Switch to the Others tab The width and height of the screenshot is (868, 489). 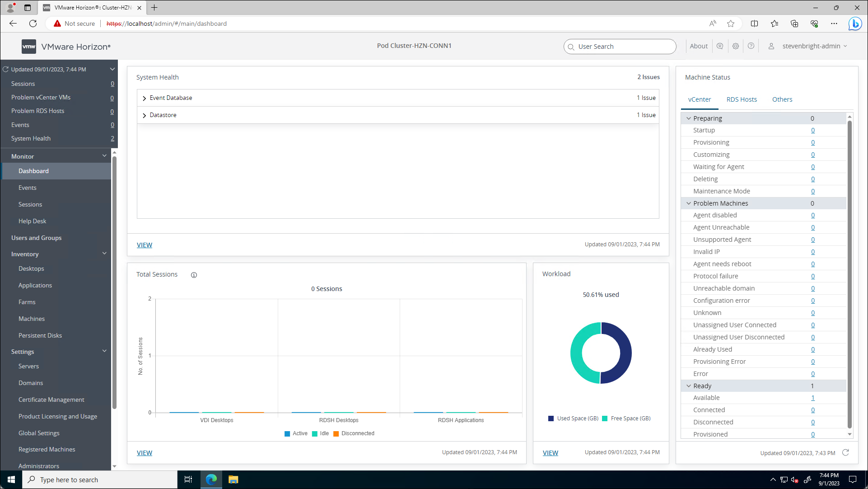(782, 99)
